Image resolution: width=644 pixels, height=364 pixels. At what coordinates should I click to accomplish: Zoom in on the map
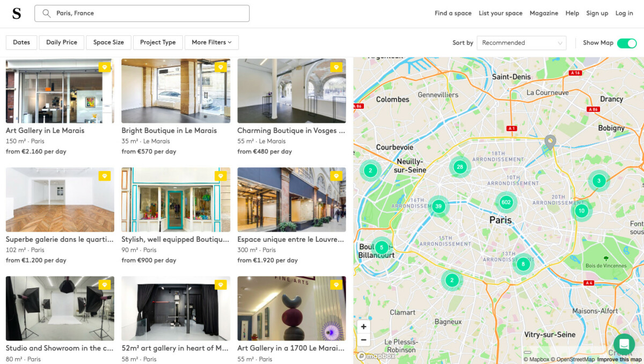tap(363, 326)
